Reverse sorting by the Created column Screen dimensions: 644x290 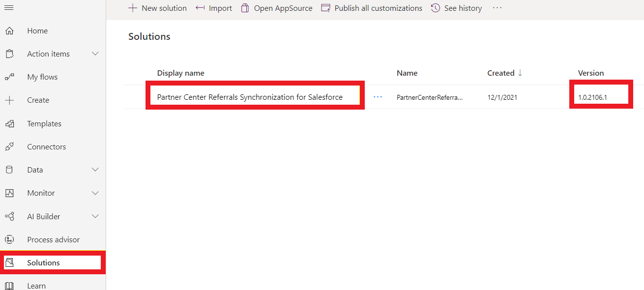pyautogui.click(x=501, y=73)
